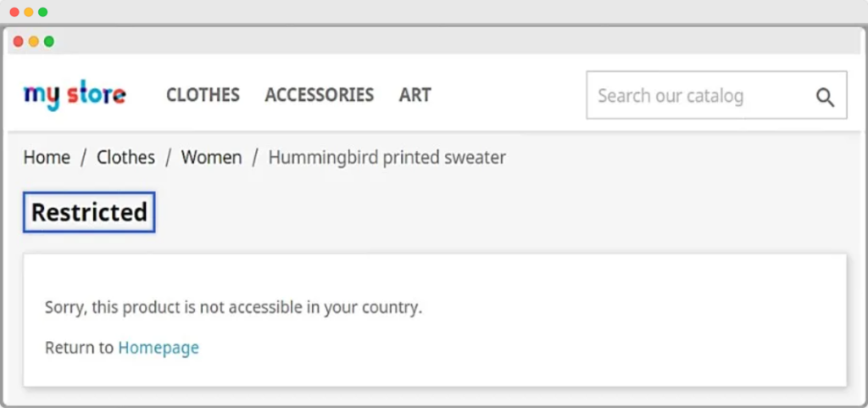This screenshot has width=868, height=408.
Task: Click the 'not accessible in your country' message
Action: click(x=233, y=307)
